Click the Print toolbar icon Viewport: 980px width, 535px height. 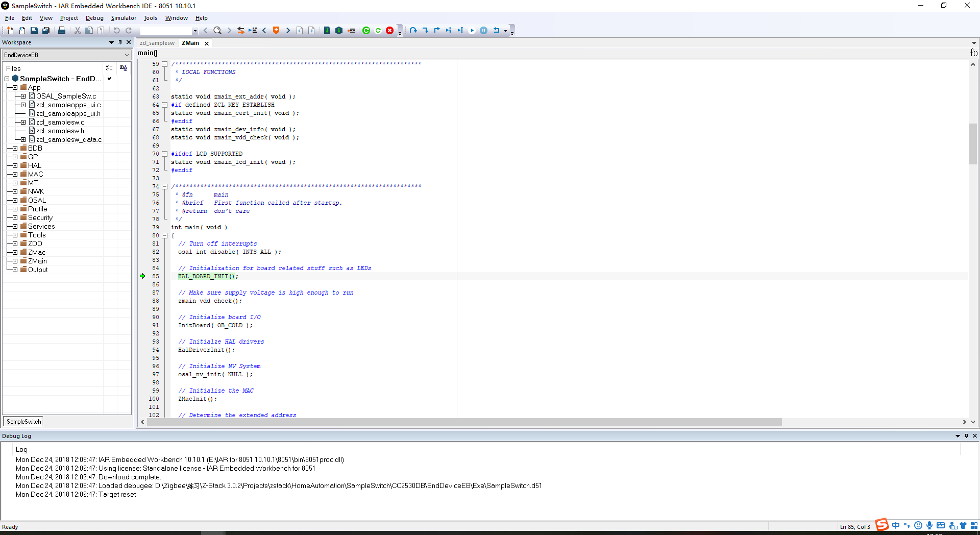pos(62,31)
